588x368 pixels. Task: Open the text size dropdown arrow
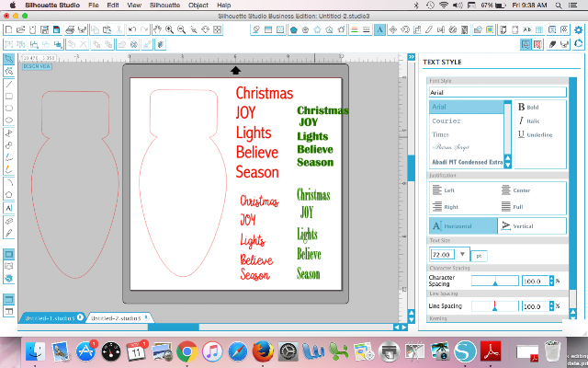point(462,254)
